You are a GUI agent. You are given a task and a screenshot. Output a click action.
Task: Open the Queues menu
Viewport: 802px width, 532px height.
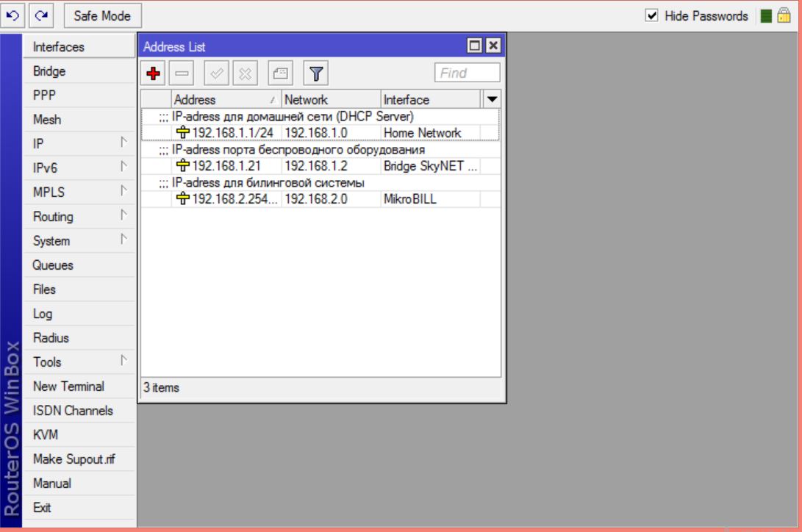[x=79, y=265]
